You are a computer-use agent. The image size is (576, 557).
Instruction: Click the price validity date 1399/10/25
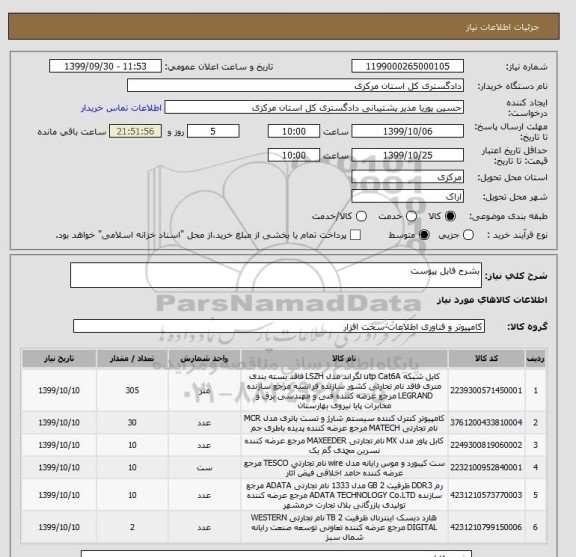point(407,155)
